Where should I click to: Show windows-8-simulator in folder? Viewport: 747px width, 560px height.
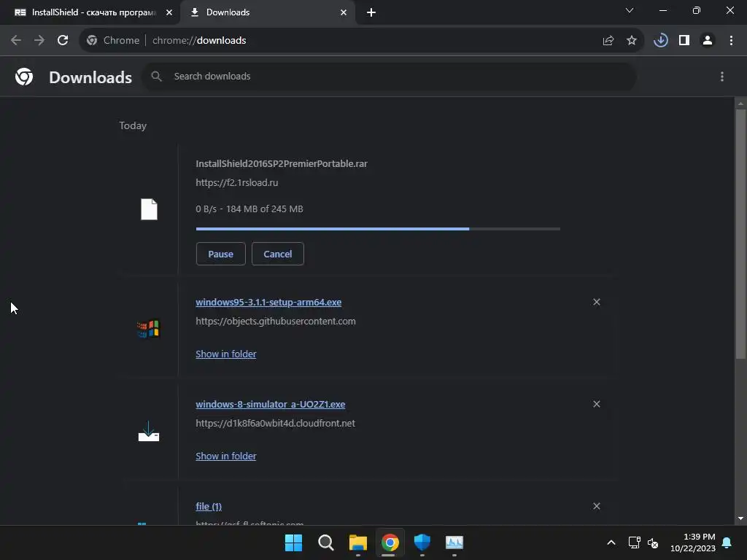tap(226, 456)
